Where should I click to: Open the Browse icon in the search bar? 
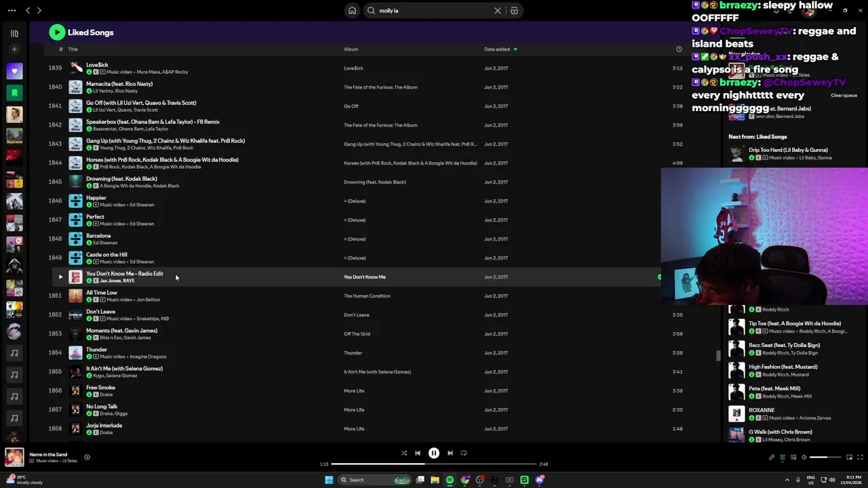pos(514,11)
